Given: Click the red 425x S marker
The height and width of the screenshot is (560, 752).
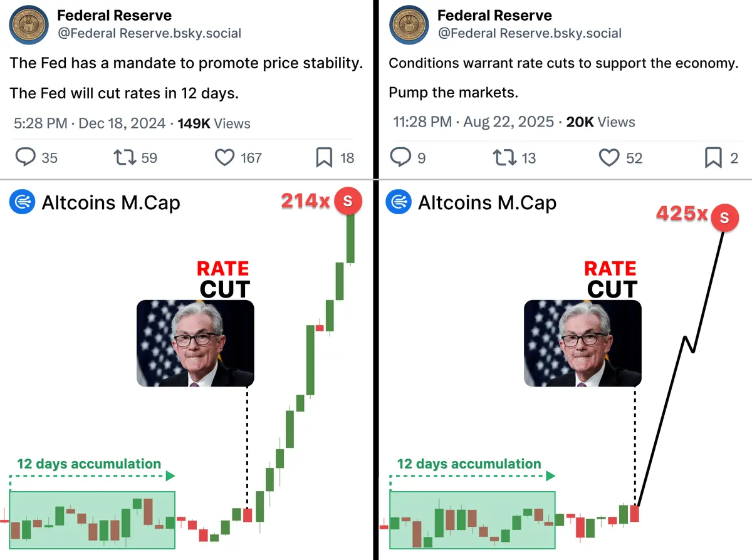Looking at the screenshot, I should pyautogui.click(x=724, y=218).
